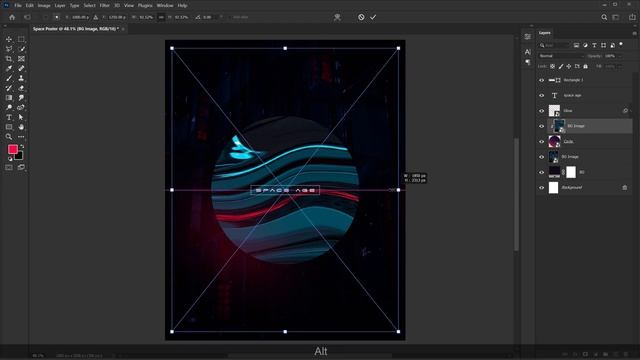This screenshot has width=640, height=360.
Task: Select the Frame tool
Action: pyautogui.click(x=21, y=59)
